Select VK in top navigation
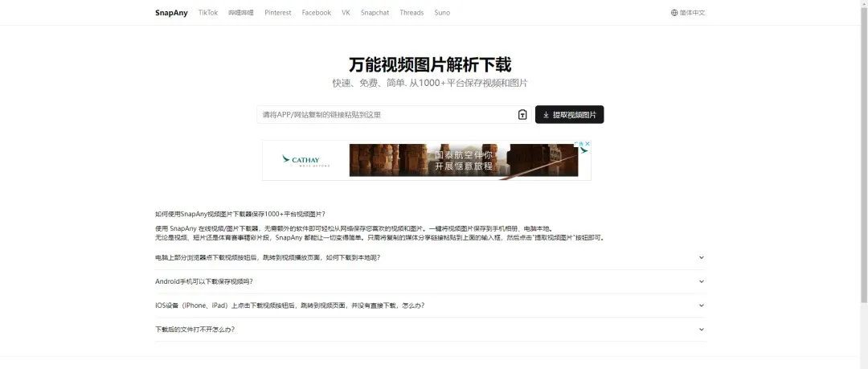 pos(346,13)
